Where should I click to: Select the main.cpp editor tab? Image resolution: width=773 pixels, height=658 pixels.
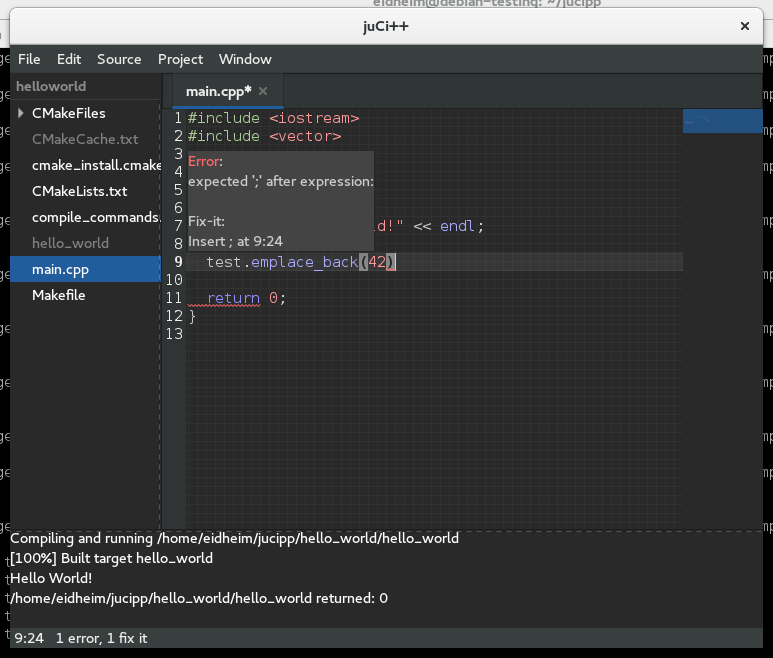click(217, 91)
